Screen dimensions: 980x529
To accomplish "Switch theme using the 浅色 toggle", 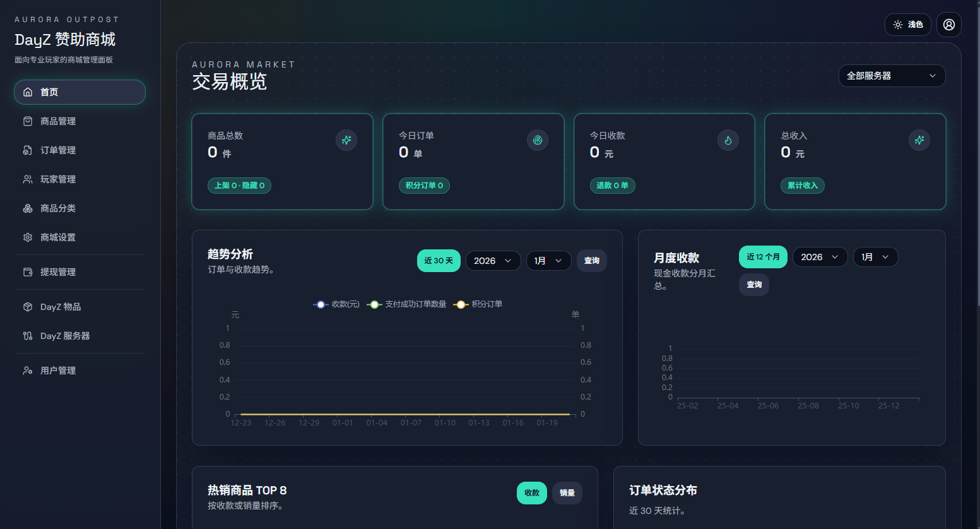I will [x=907, y=25].
